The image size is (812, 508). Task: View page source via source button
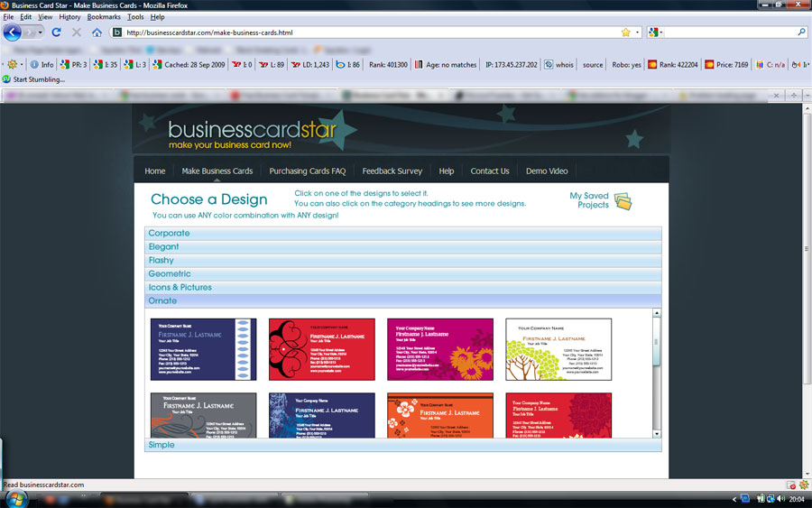[593, 65]
